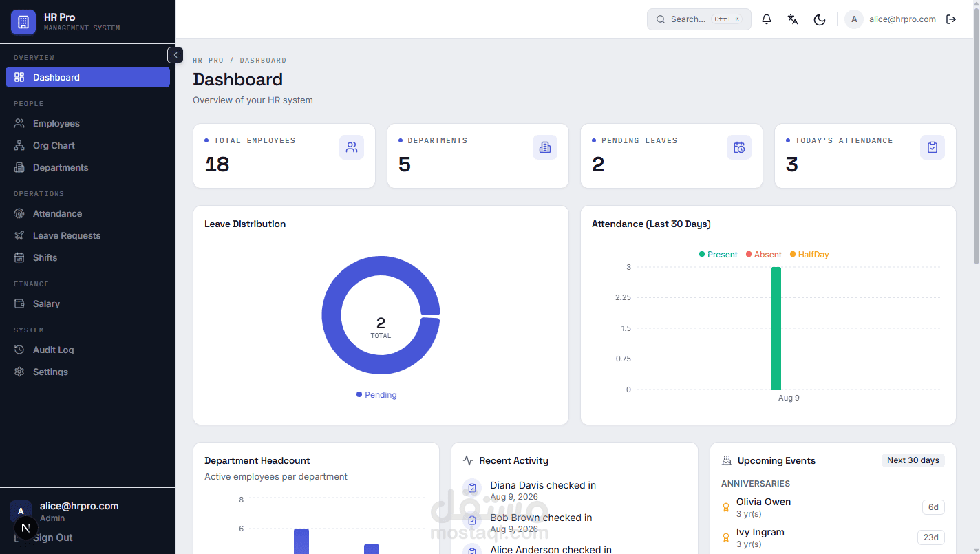This screenshot has width=980, height=554.
Task: Click the Today's Attendance value 3
Action: 792,164
